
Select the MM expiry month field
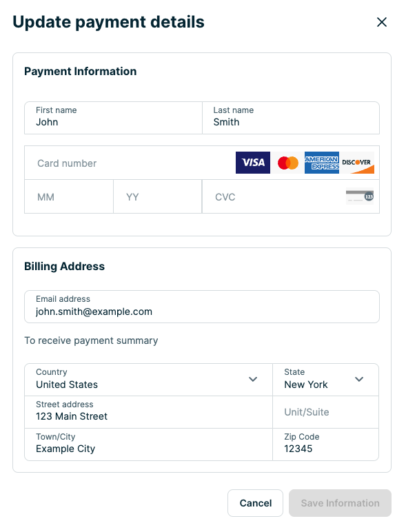point(69,197)
